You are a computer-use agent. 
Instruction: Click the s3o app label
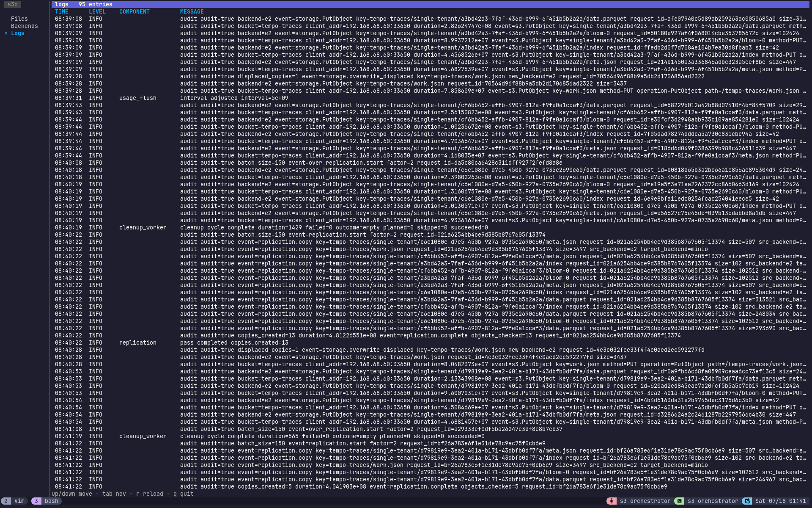(13, 4)
